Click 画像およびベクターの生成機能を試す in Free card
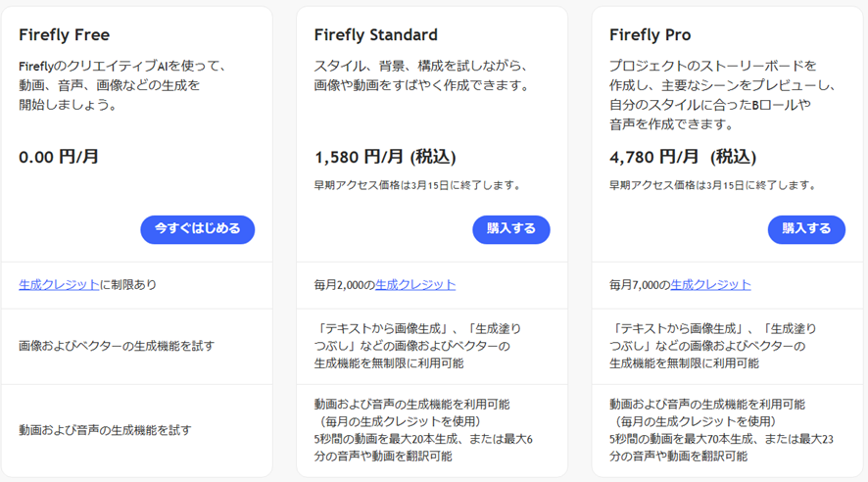The height and width of the screenshot is (482, 868). pyautogui.click(x=117, y=346)
